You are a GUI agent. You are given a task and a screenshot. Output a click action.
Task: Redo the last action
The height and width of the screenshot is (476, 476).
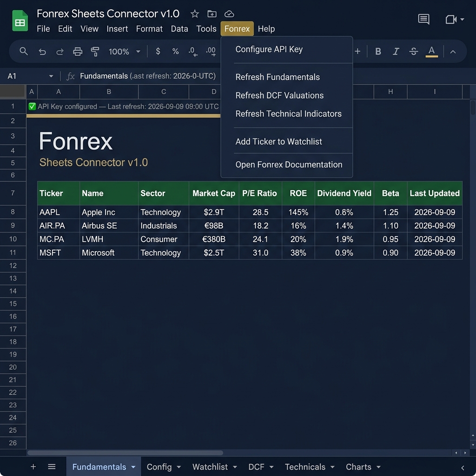pos(60,52)
